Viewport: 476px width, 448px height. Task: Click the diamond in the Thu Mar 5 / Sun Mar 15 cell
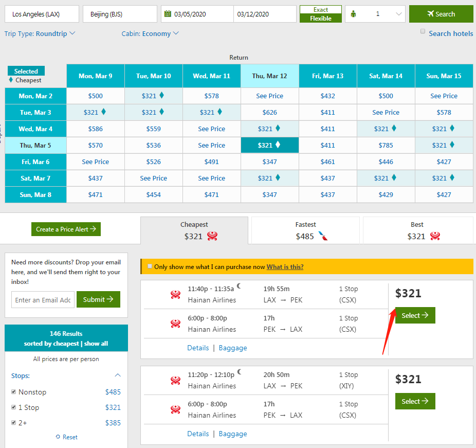452,145
